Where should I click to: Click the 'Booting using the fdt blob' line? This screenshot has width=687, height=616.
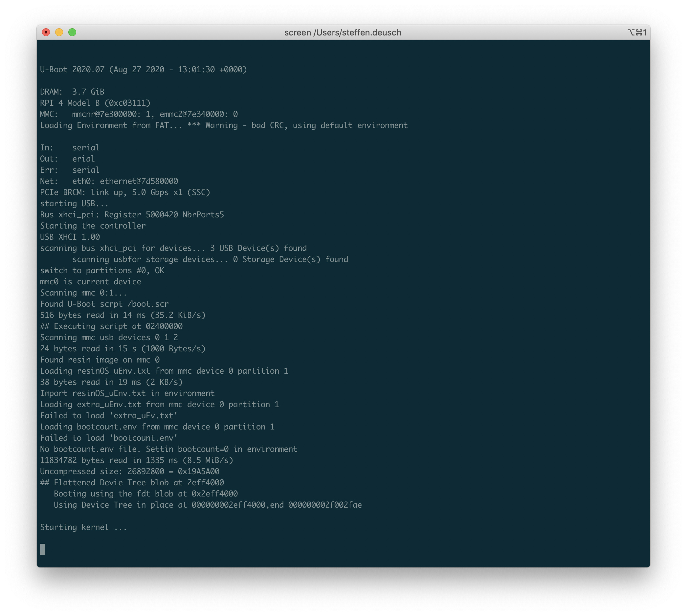click(x=146, y=494)
